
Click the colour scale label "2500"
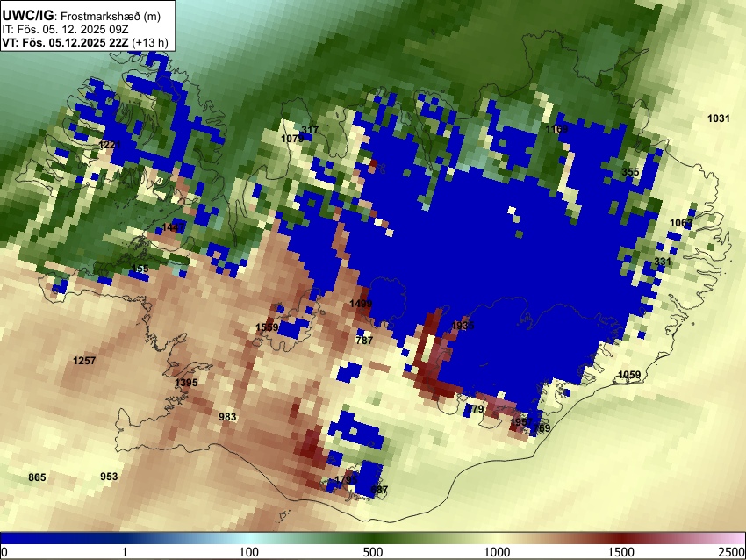coord(732,552)
